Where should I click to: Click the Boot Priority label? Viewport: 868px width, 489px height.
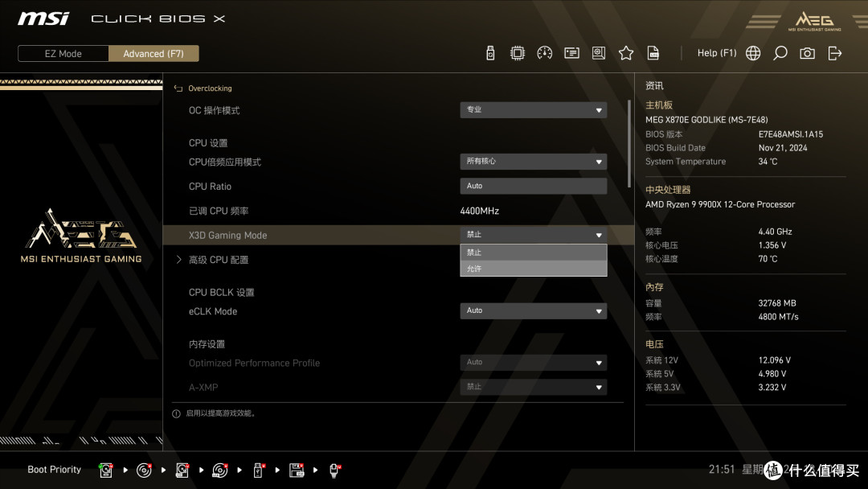[55, 470]
